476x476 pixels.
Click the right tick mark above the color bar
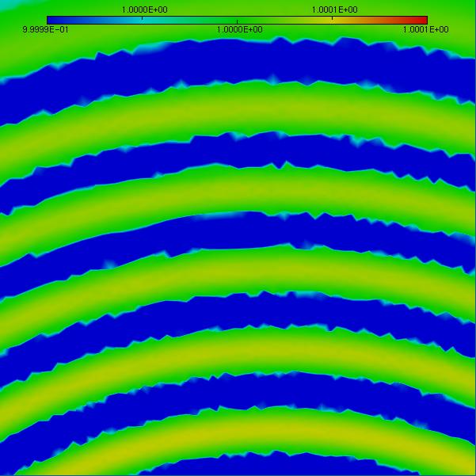point(333,17)
